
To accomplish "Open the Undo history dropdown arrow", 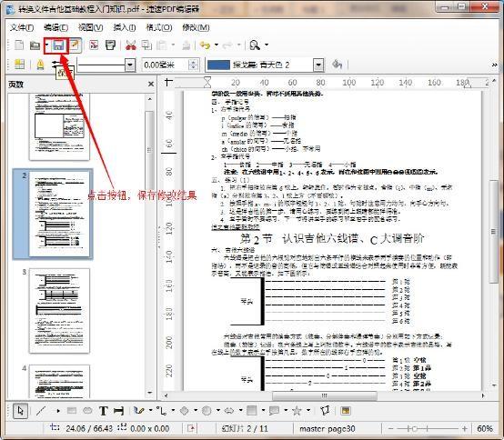I will pos(216,45).
